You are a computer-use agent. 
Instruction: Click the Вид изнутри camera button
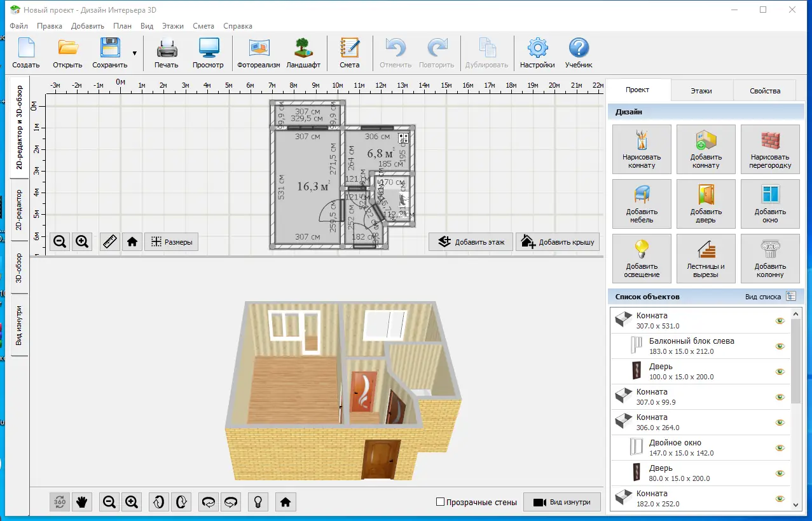coord(561,502)
